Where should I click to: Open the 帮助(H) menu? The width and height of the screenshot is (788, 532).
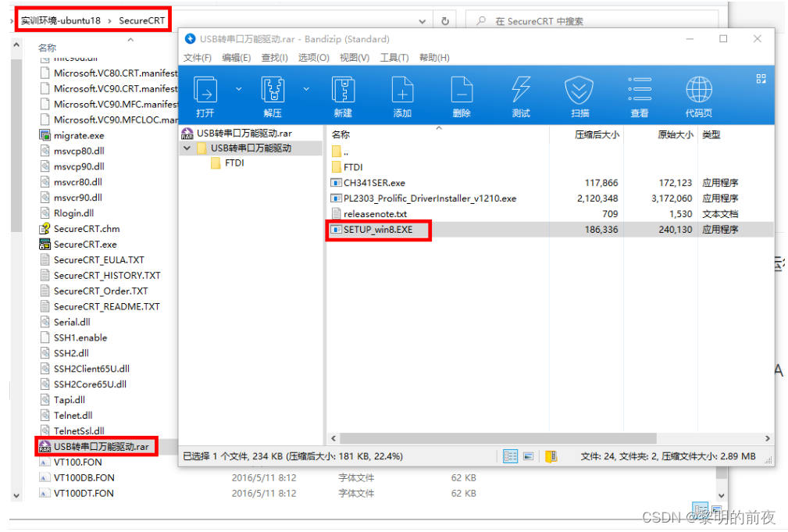pos(434,57)
